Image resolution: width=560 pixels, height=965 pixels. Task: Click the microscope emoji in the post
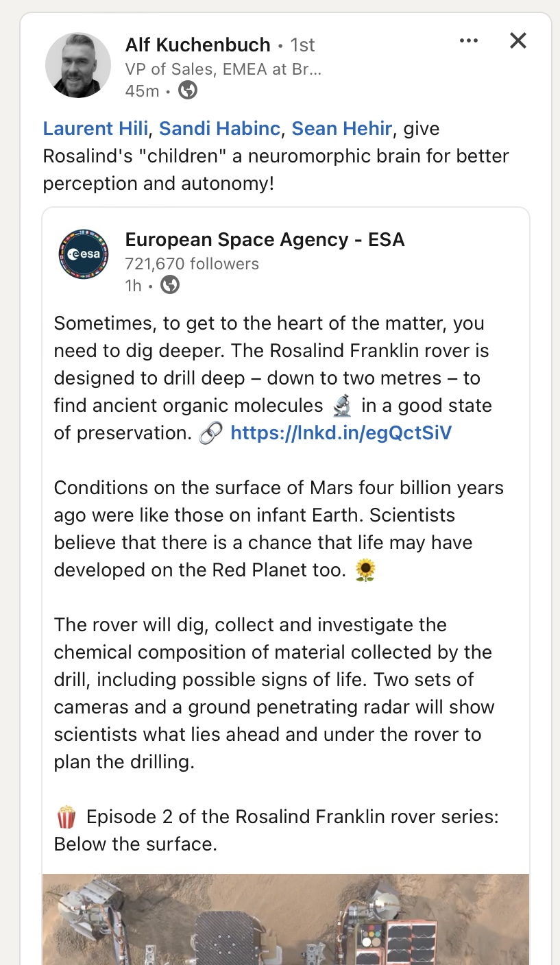342,406
